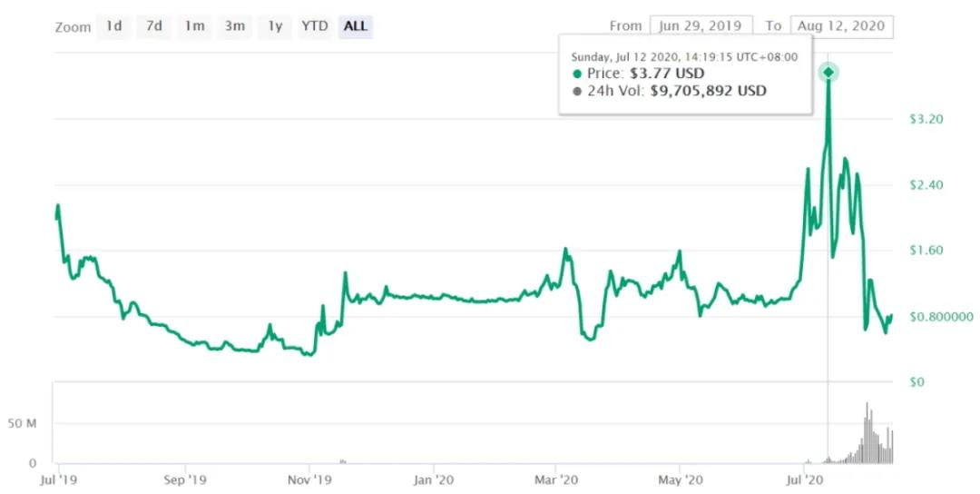Set zoom range to 3m

234,26
